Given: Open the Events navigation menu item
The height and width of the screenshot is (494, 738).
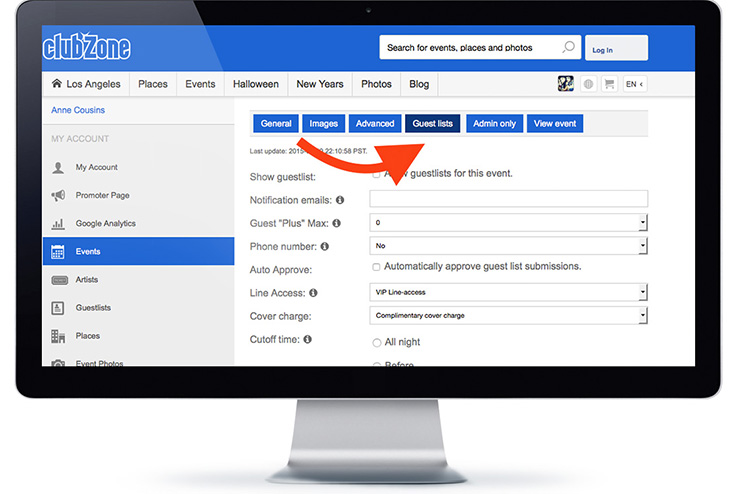Looking at the screenshot, I should point(200,84).
